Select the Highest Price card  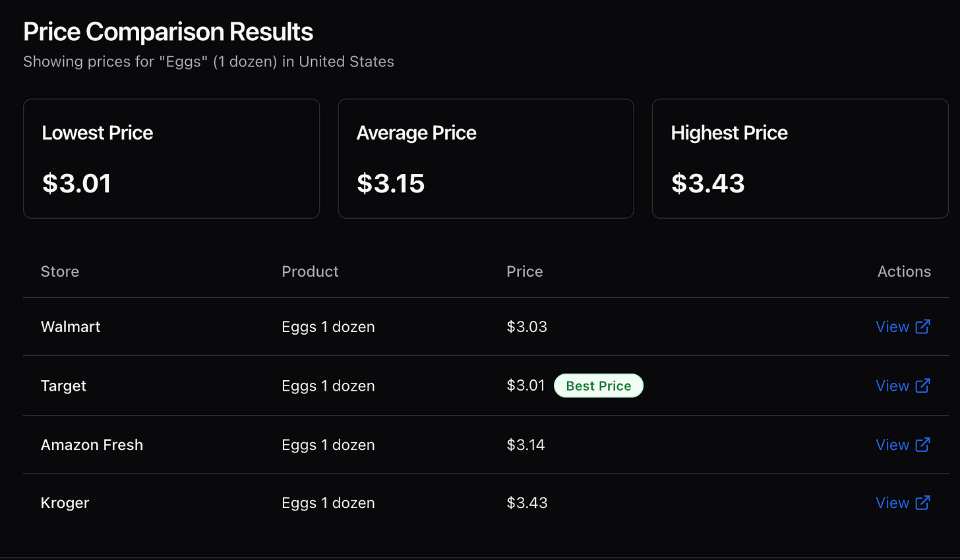(x=800, y=159)
